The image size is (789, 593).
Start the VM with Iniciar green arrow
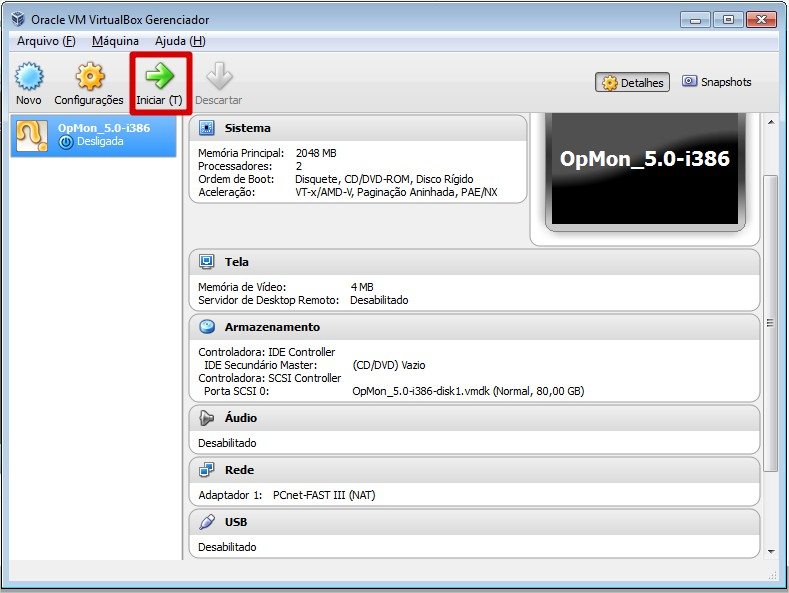pos(159,78)
